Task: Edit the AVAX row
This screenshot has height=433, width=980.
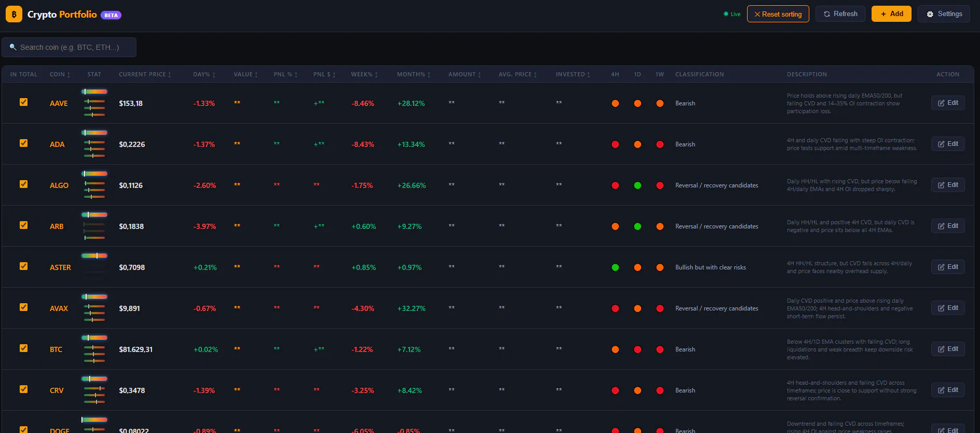Action: (x=948, y=308)
